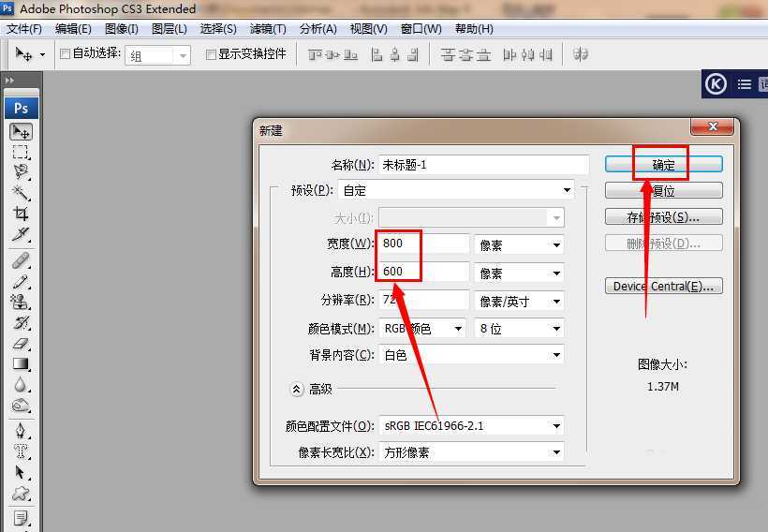Select the Custom Shape tool
The width and height of the screenshot is (768, 532).
pos(21,493)
